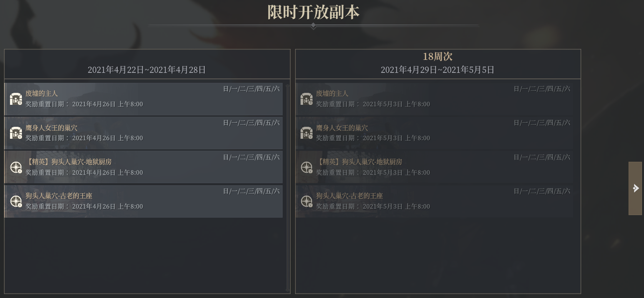Click the gate icon beside 废墟的主人 in 18周次 panel

point(307,98)
